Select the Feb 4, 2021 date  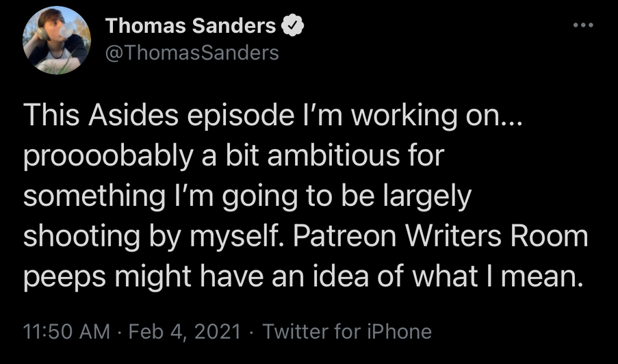click(x=185, y=331)
